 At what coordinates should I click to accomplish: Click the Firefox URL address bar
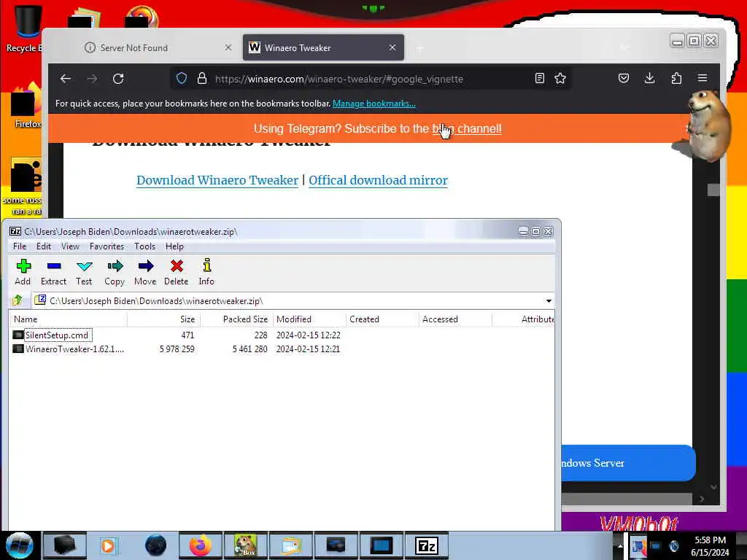369,79
